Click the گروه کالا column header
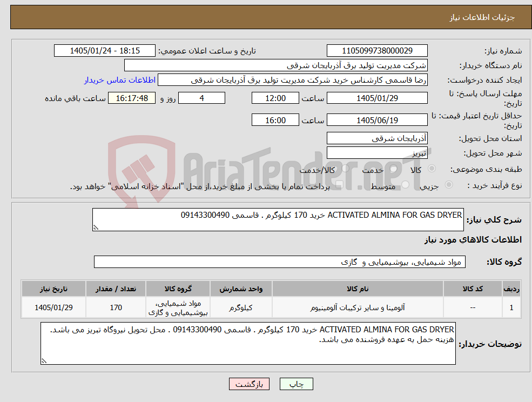The width and height of the screenshot is (532, 402). [178, 289]
